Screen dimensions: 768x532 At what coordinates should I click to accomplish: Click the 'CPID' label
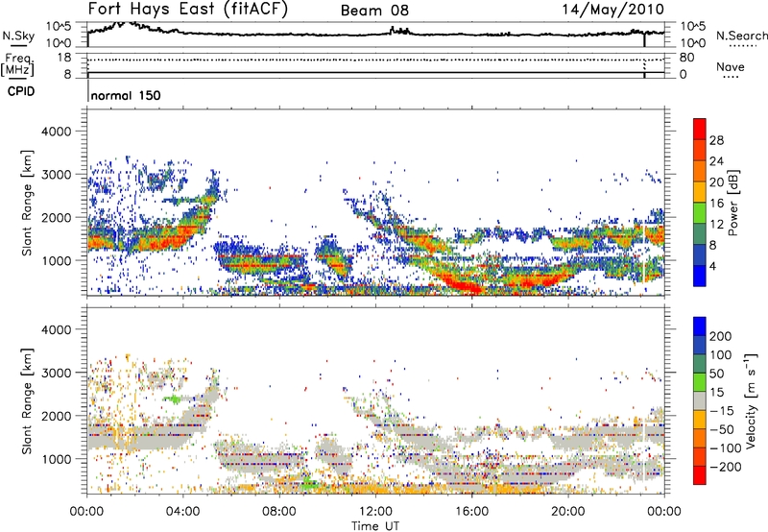(21, 91)
